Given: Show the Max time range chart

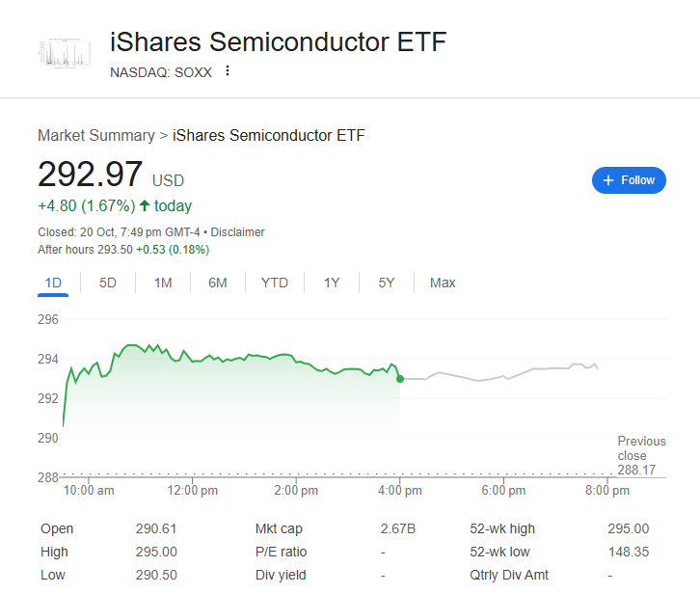Looking at the screenshot, I should 443,283.
